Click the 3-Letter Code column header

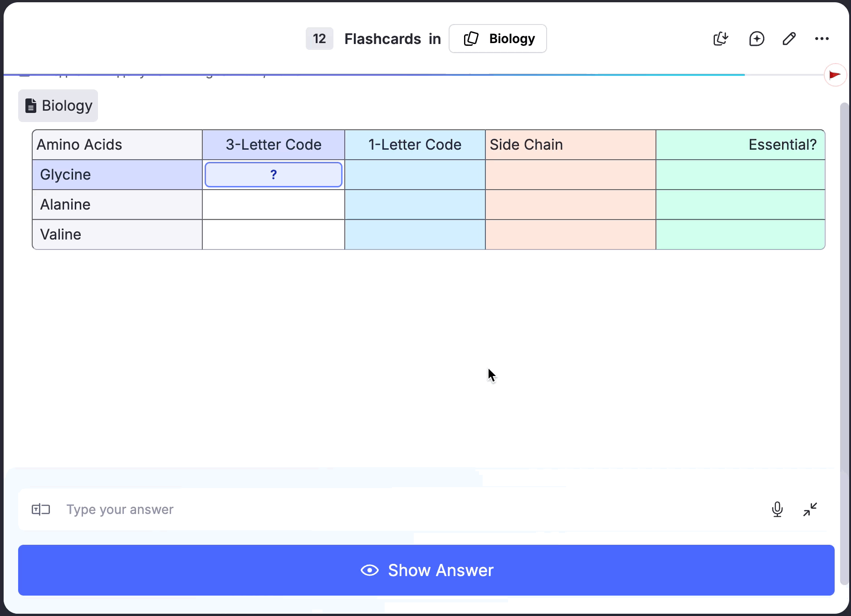pos(274,145)
